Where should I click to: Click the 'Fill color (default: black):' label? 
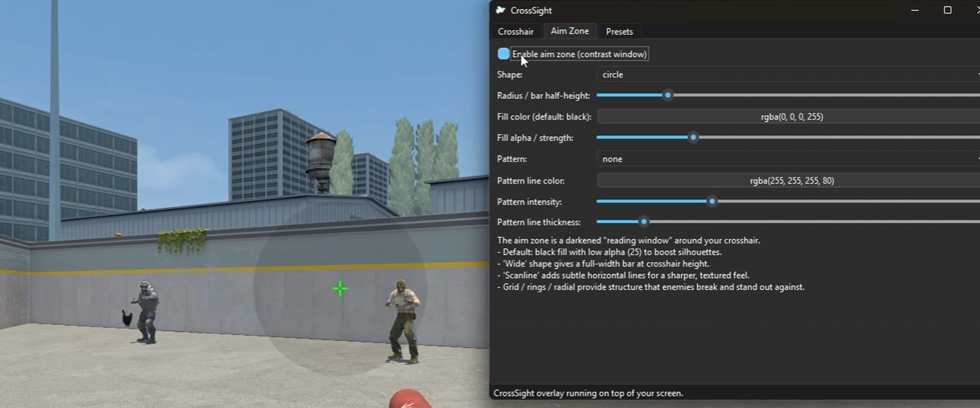pyautogui.click(x=544, y=116)
